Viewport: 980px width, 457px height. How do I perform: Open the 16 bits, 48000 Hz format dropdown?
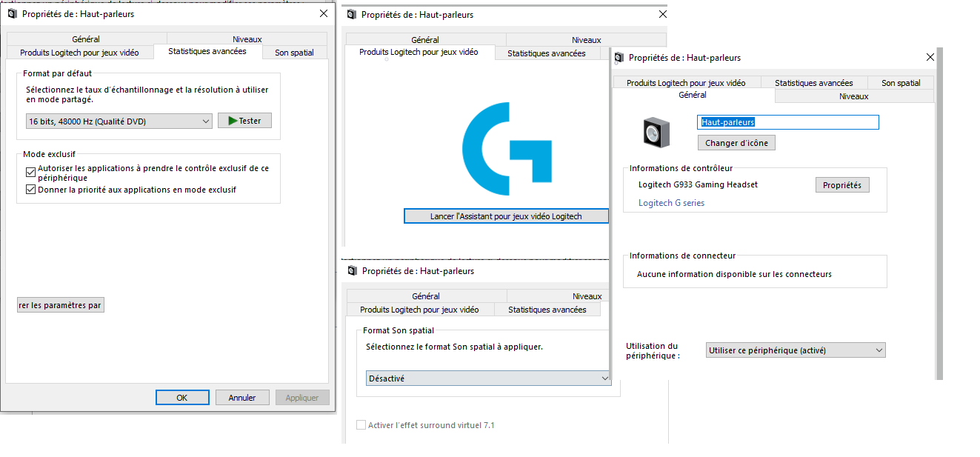119,121
